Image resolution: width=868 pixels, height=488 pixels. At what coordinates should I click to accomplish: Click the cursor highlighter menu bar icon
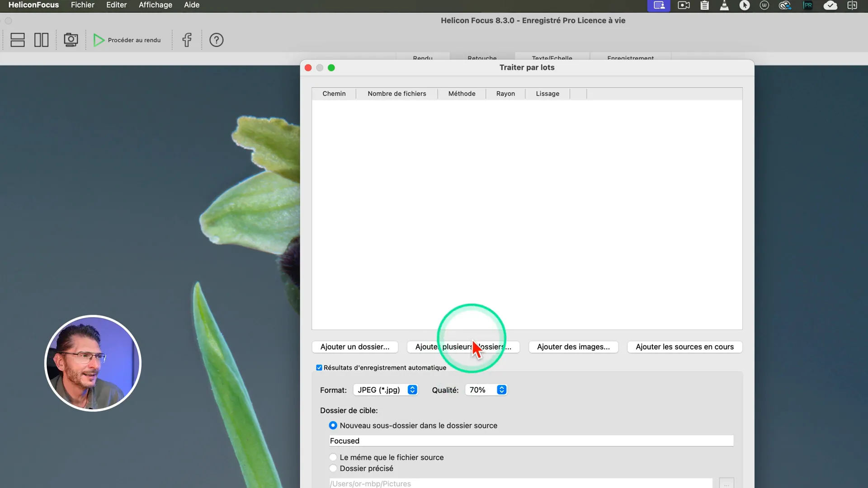[x=745, y=5]
